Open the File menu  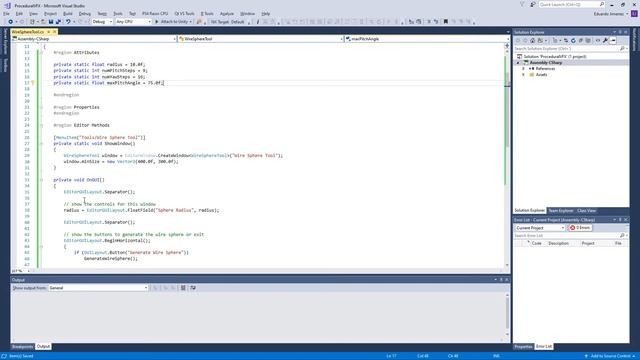[6, 13]
